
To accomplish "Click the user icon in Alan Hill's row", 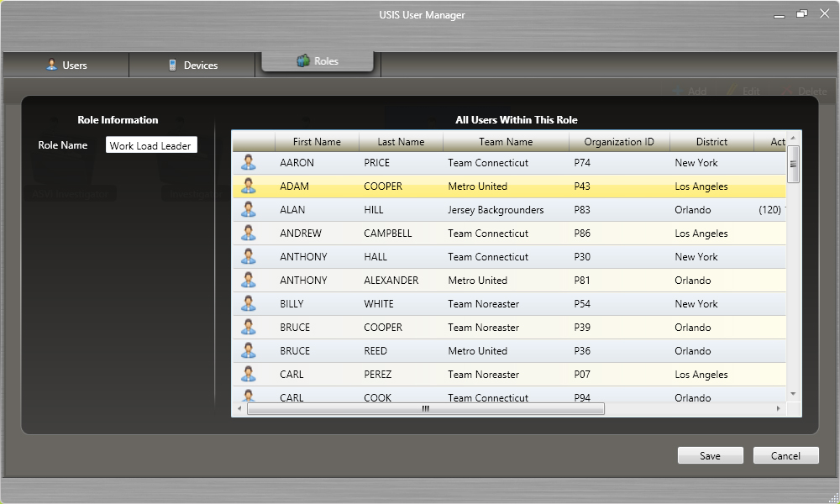I will pos(249,210).
